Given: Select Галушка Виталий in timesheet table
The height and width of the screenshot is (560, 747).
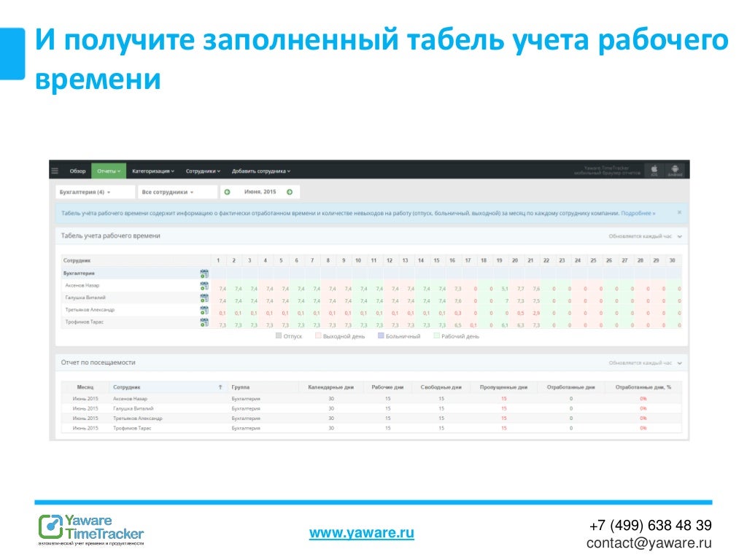Looking at the screenshot, I should click(85, 297).
